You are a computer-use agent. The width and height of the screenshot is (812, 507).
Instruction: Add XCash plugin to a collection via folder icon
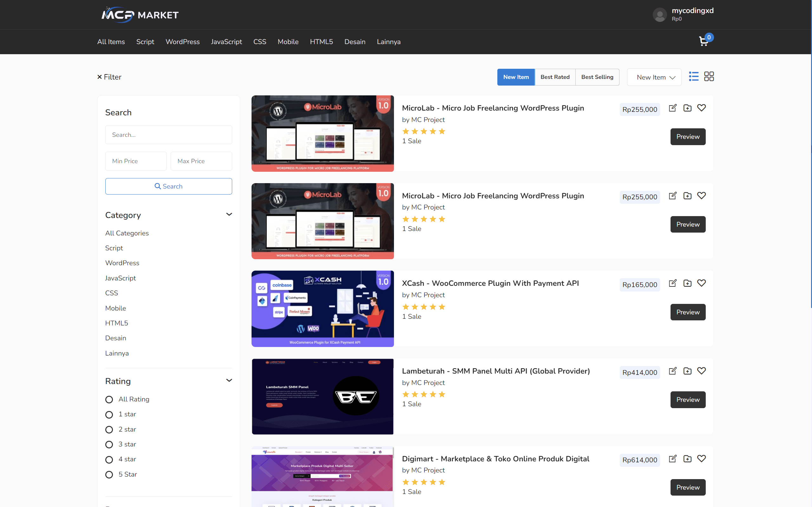pos(687,283)
